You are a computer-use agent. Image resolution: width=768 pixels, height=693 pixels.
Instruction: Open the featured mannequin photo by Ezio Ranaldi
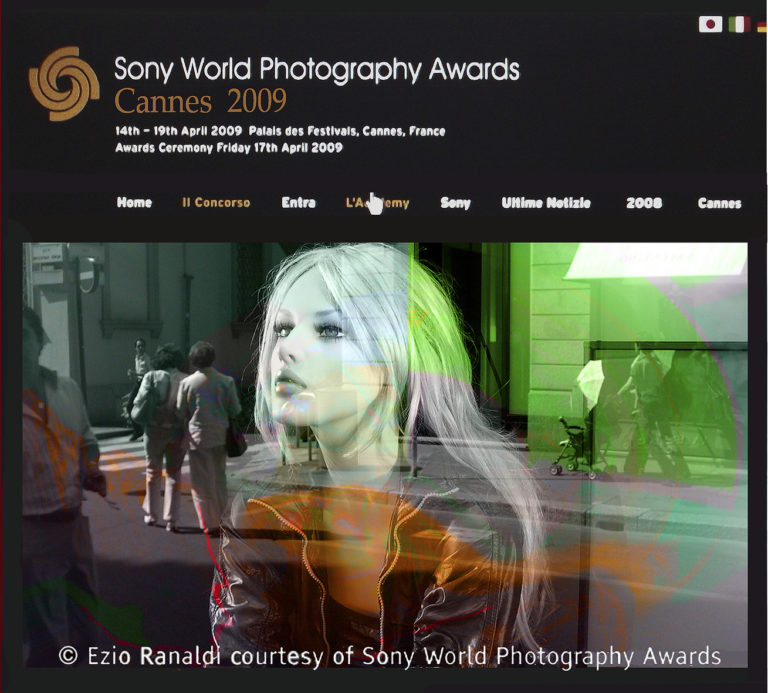point(385,454)
